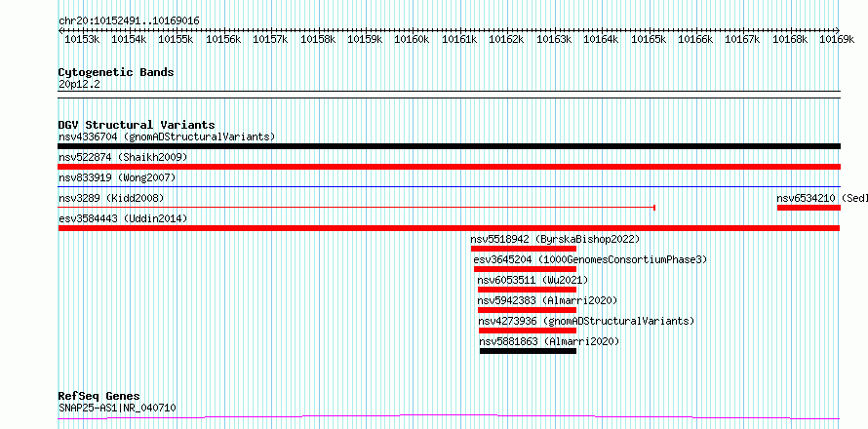Click the nsv5881863 (Almarri2020) label
Viewport: 868px width, 429px height.
tap(549, 341)
